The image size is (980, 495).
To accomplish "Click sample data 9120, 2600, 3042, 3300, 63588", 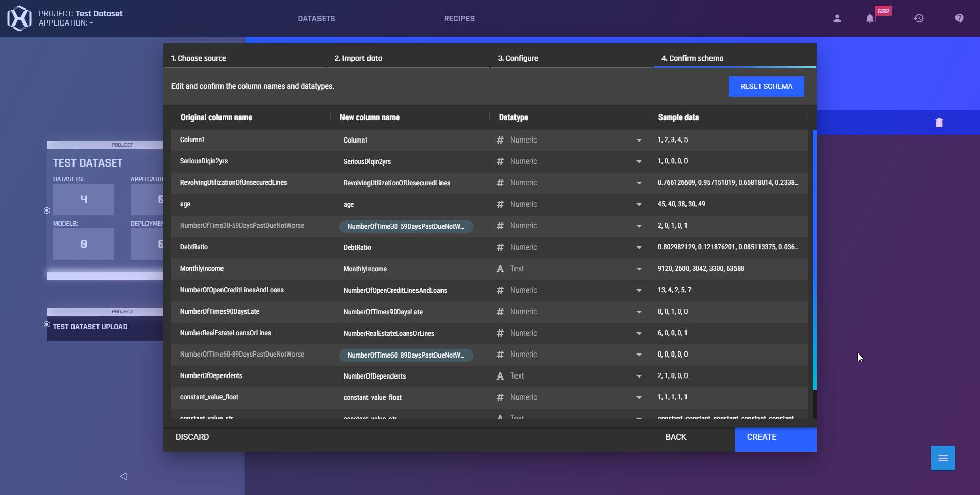I will point(701,269).
